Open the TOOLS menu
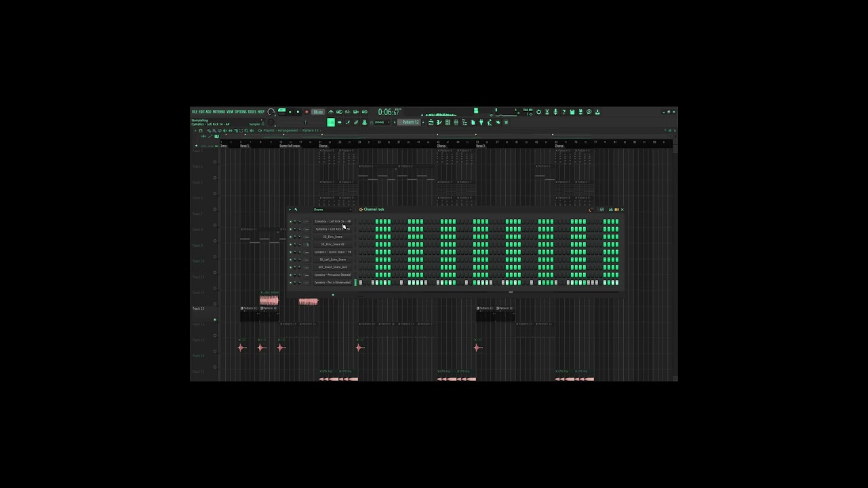The width and height of the screenshot is (868, 488). pos(252,112)
